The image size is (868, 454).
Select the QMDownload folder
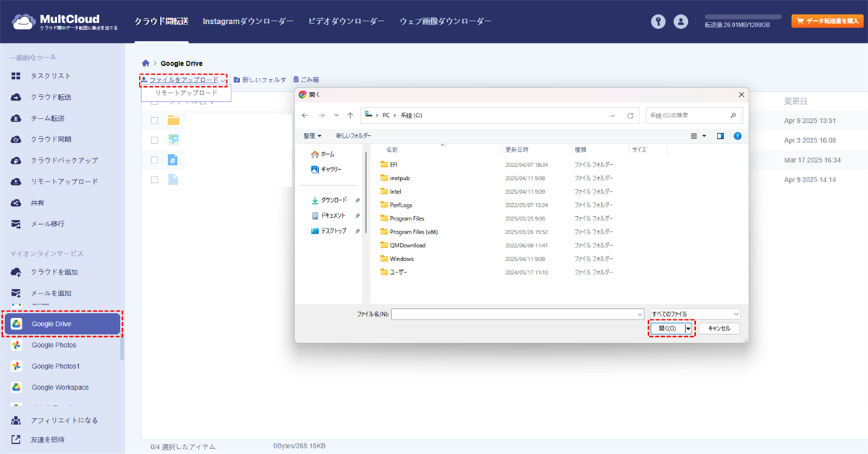pos(402,245)
